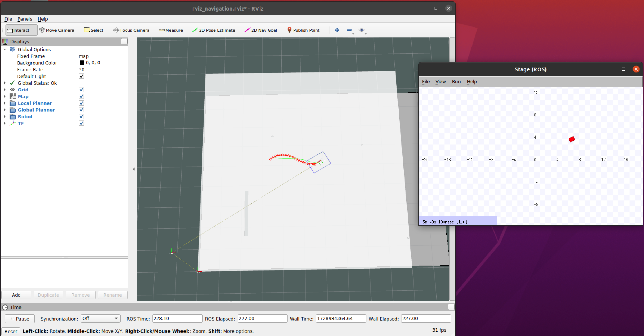Click the Local Planner folder icon
The height and width of the screenshot is (336, 644).
click(x=12, y=103)
